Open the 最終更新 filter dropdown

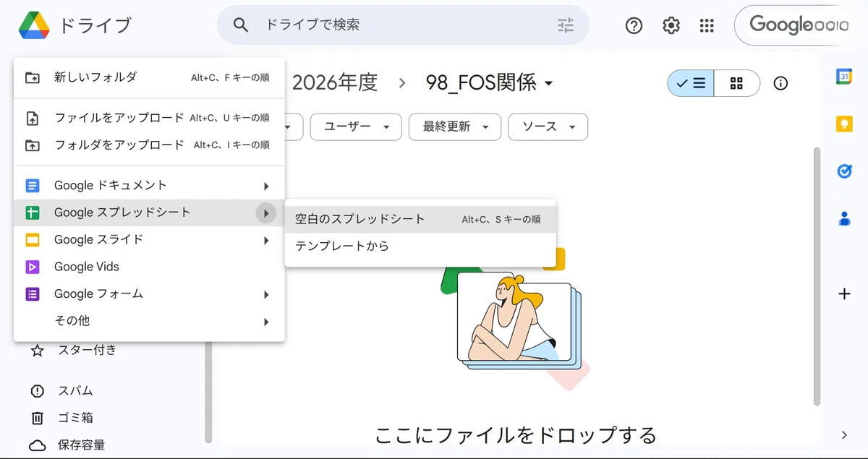tap(455, 126)
